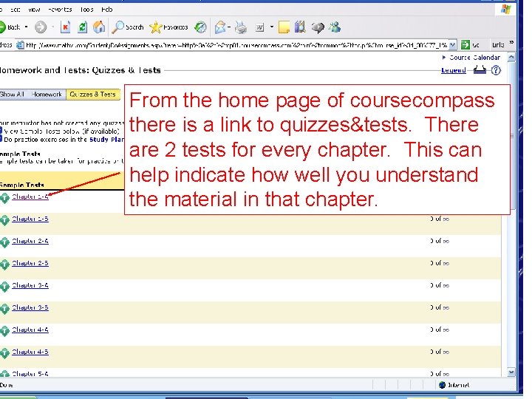Click the help question mark icon
The width and height of the screenshot is (532, 399).
[x=496, y=70]
